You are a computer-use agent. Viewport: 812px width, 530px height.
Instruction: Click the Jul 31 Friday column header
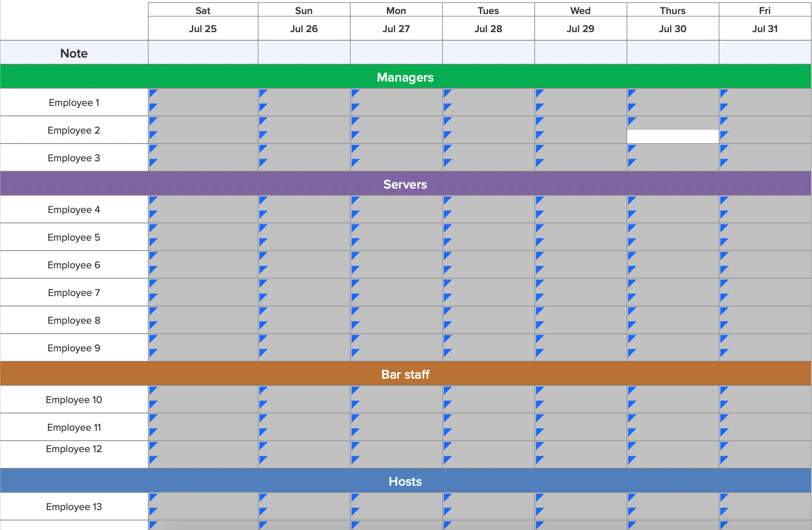pyautogui.click(x=763, y=28)
